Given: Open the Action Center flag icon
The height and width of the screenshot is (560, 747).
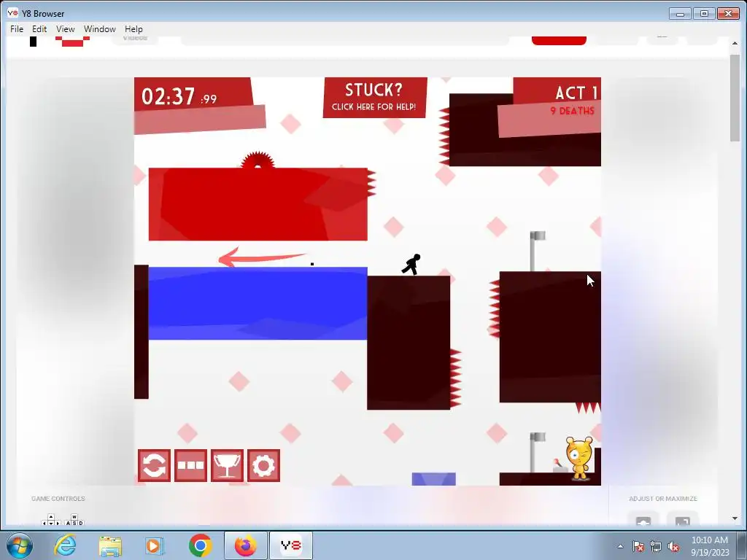Looking at the screenshot, I should tap(638, 546).
